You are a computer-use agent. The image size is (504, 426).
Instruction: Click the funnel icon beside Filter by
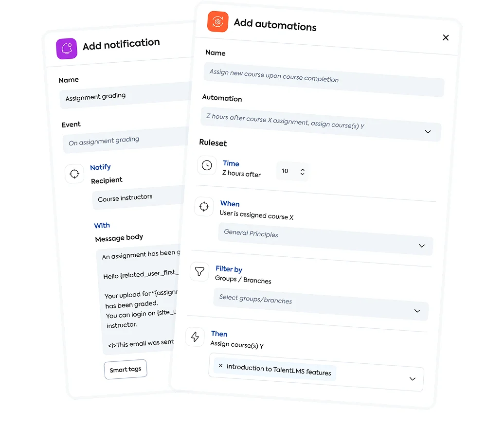pyautogui.click(x=199, y=272)
